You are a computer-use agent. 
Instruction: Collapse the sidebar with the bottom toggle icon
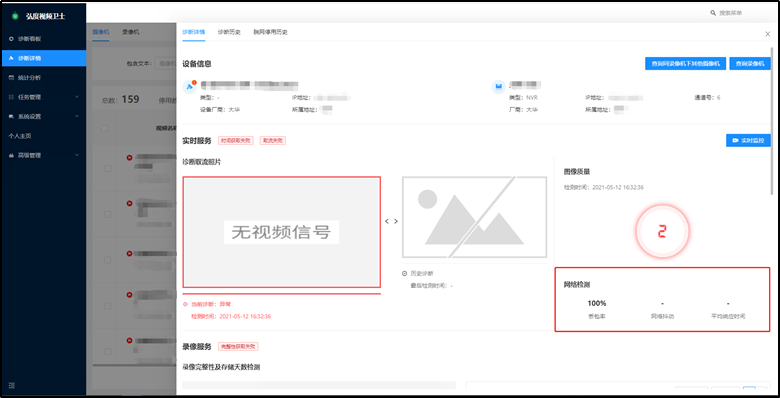coord(11,385)
